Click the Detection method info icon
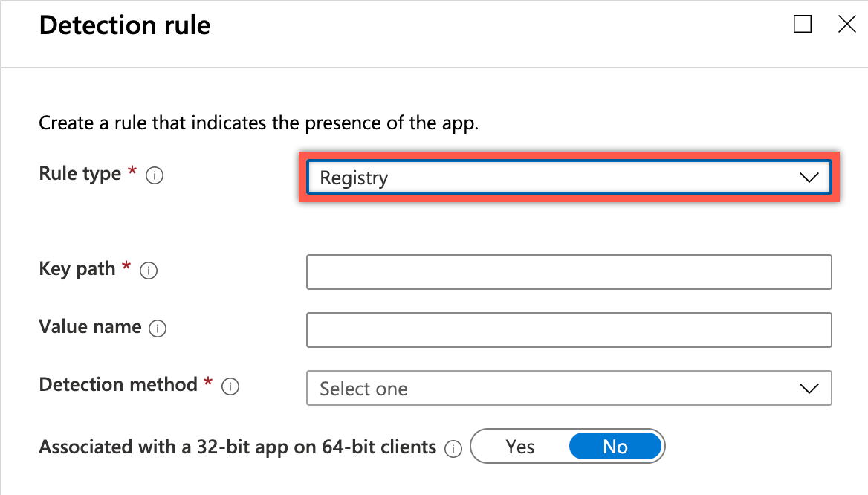The width and height of the screenshot is (868, 495). pyautogui.click(x=230, y=386)
